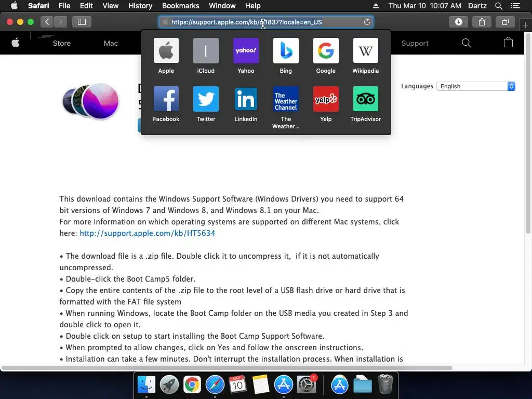
Task: Go to Store in the Apple nav
Action: [x=62, y=43]
